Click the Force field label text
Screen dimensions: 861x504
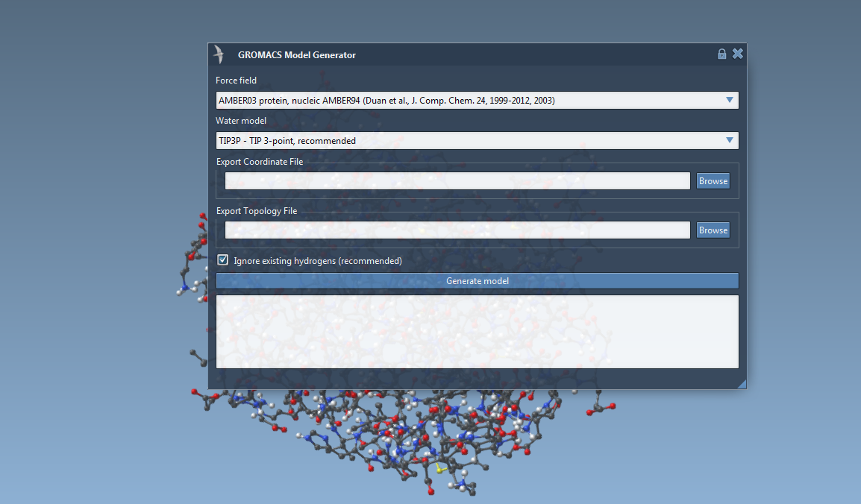(237, 81)
